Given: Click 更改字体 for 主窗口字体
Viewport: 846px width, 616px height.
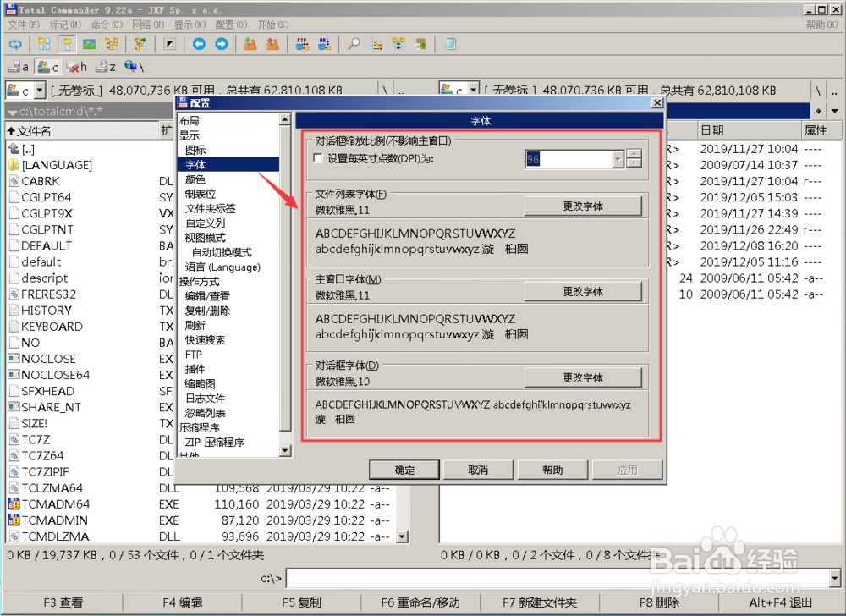Looking at the screenshot, I should click(583, 291).
